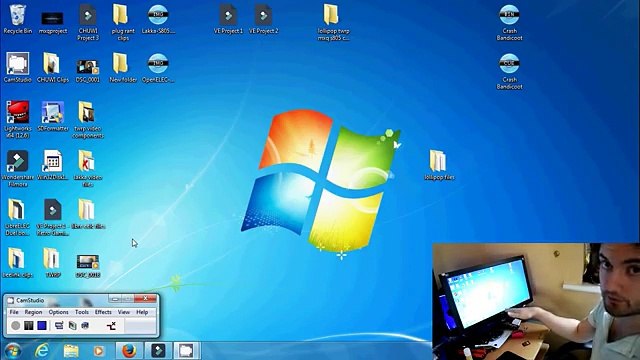Select the VE Project 6 Retro Gaming file
Image resolution: width=640 pixels, height=360 pixels.
[53, 217]
